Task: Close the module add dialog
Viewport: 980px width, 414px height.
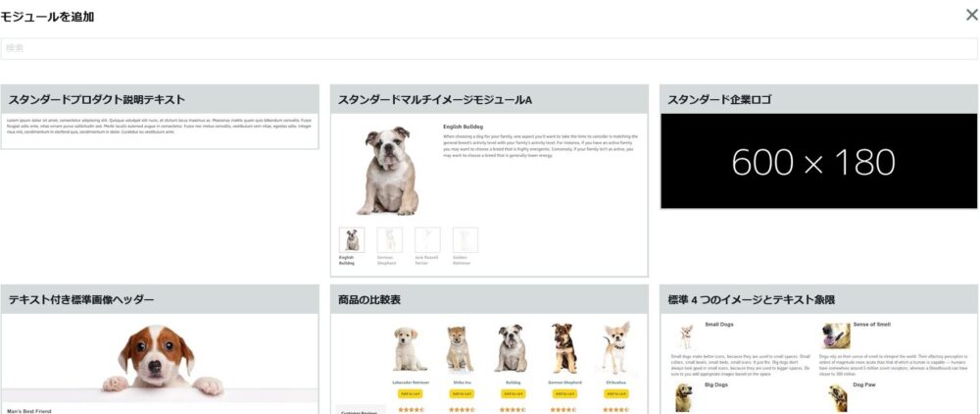Action: (971, 15)
